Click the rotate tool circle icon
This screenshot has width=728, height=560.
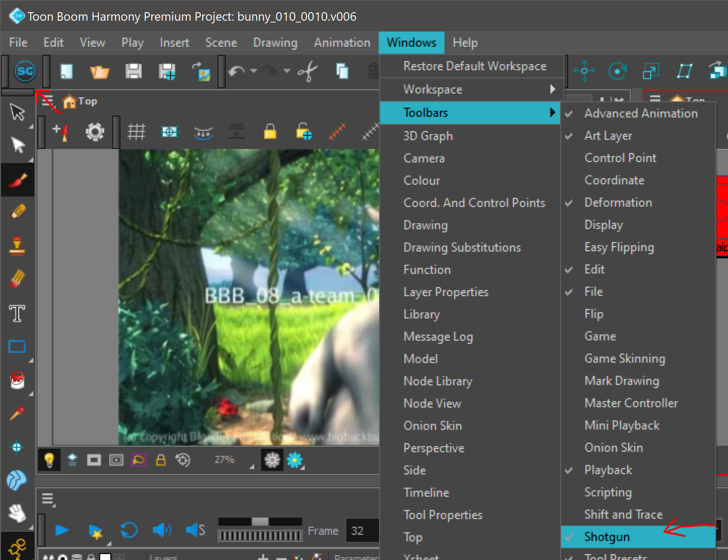[618, 71]
